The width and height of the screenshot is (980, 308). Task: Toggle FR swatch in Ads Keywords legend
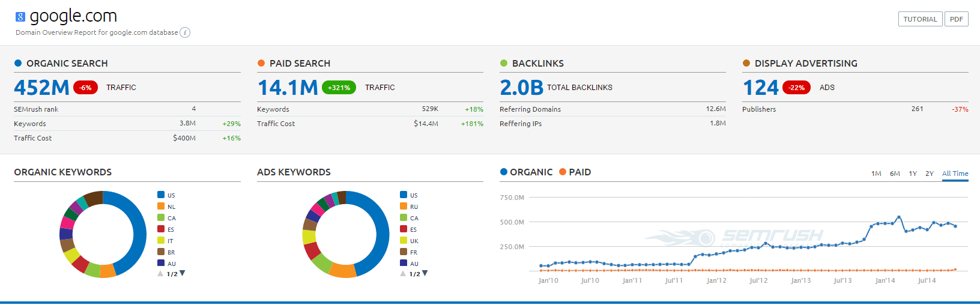coord(404,252)
